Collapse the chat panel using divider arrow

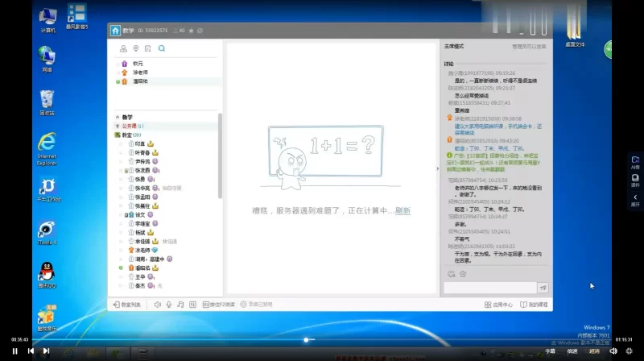(x=437, y=168)
